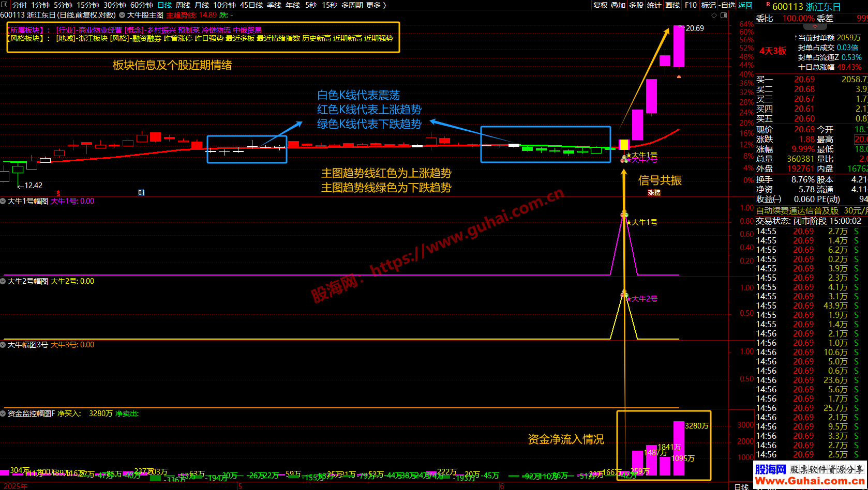This screenshot has height=490, width=868.
Task: Toggle the left sidebar panel icon
Action: (5, 5)
